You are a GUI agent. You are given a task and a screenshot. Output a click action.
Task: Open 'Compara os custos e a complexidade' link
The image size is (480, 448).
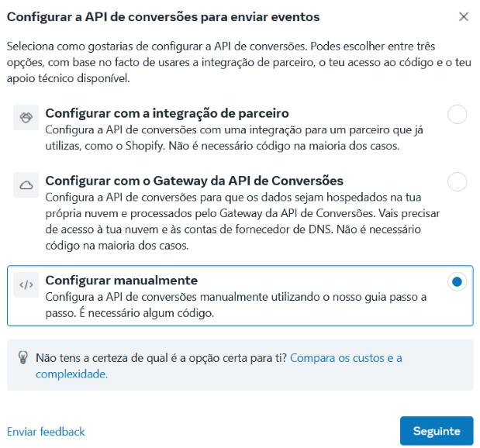click(346, 358)
